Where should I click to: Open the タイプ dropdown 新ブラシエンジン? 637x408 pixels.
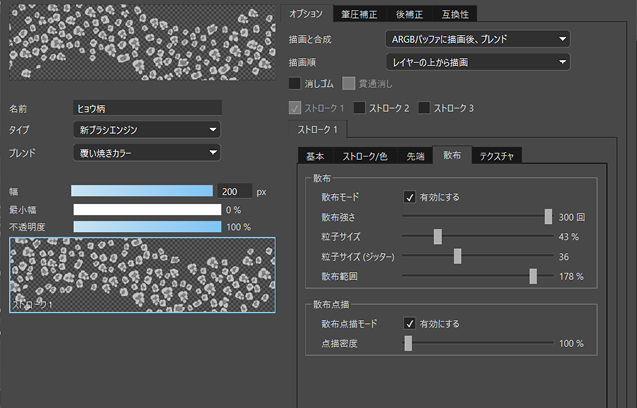[x=147, y=130]
